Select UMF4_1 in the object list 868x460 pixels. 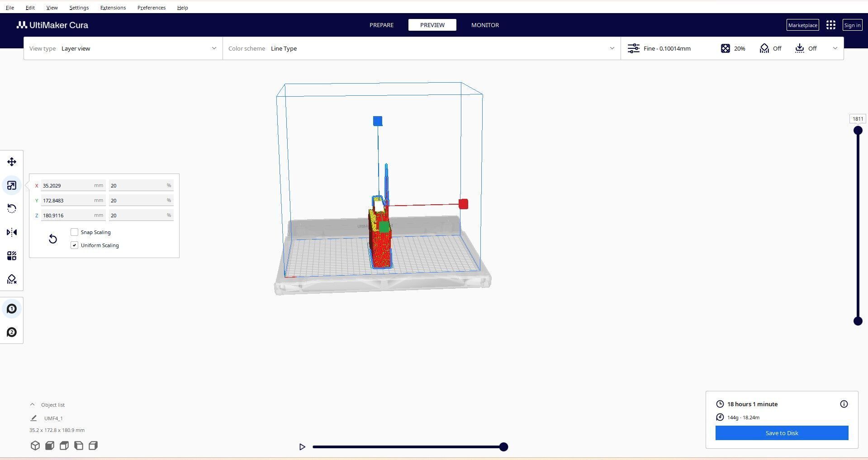(53, 418)
